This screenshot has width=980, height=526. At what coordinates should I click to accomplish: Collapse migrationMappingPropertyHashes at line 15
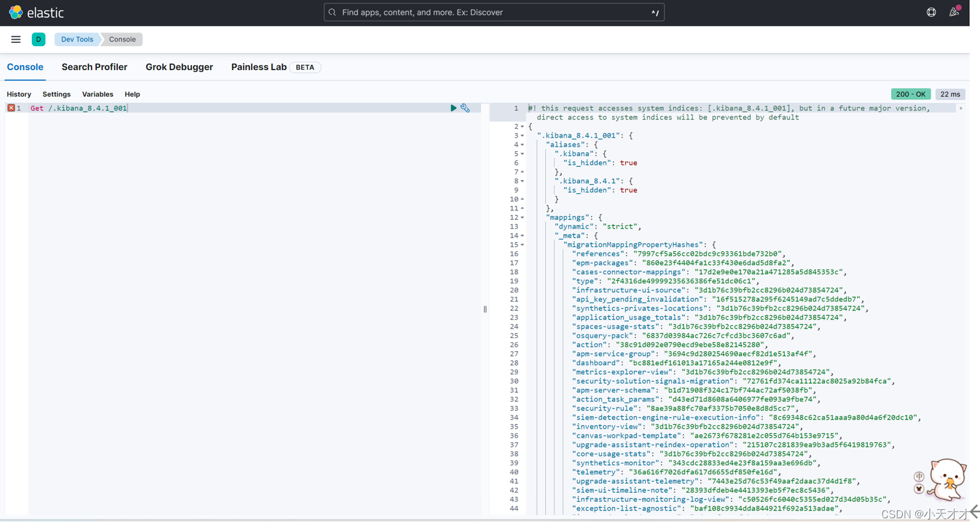[522, 245]
